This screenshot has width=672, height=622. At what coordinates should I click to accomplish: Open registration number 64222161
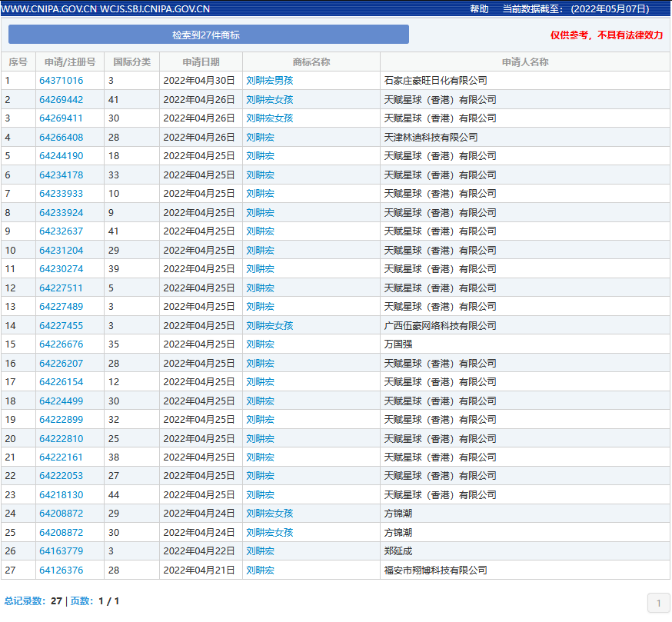coord(62,457)
